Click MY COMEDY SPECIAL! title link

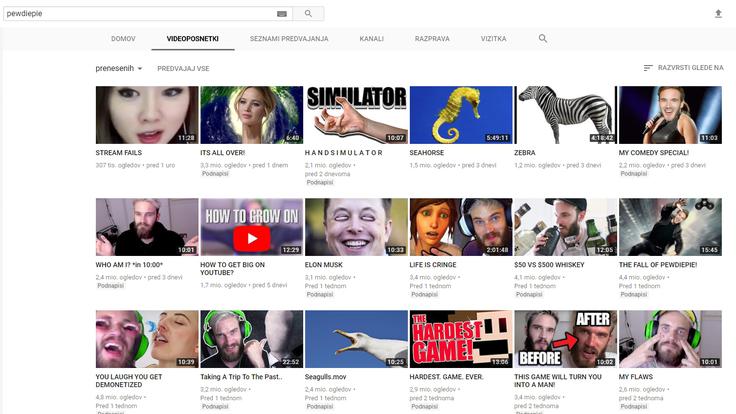[654, 153]
